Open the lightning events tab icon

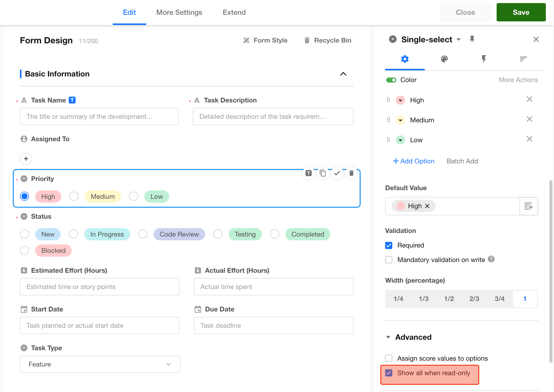point(484,59)
